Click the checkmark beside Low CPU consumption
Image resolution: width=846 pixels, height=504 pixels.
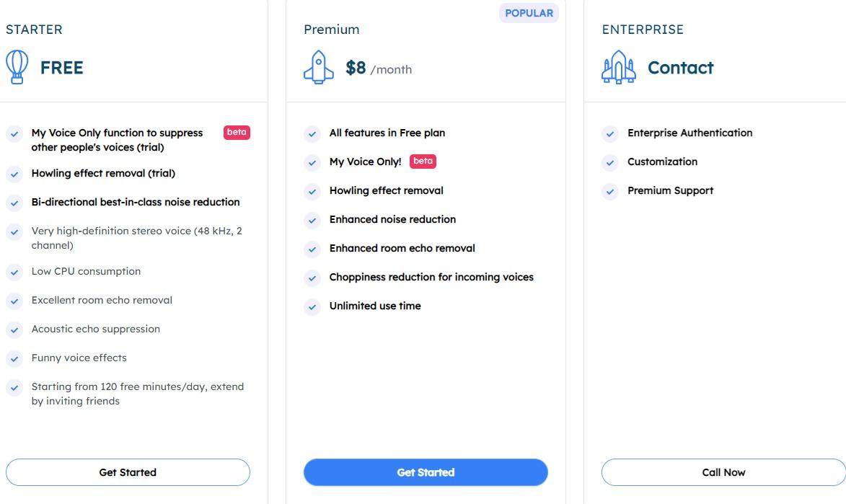pyautogui.click(x=14, y=272)
